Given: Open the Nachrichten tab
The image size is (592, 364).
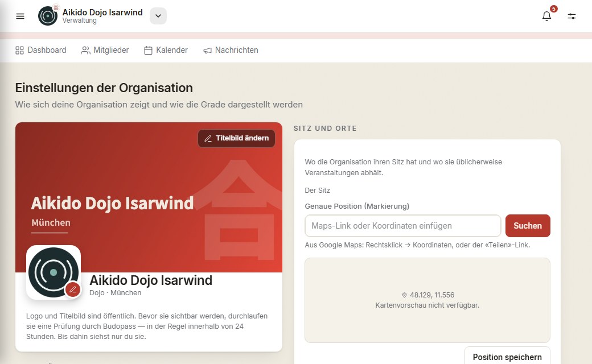Looking at the screenshot, I should pyautogui.click(x=231, y=50).
